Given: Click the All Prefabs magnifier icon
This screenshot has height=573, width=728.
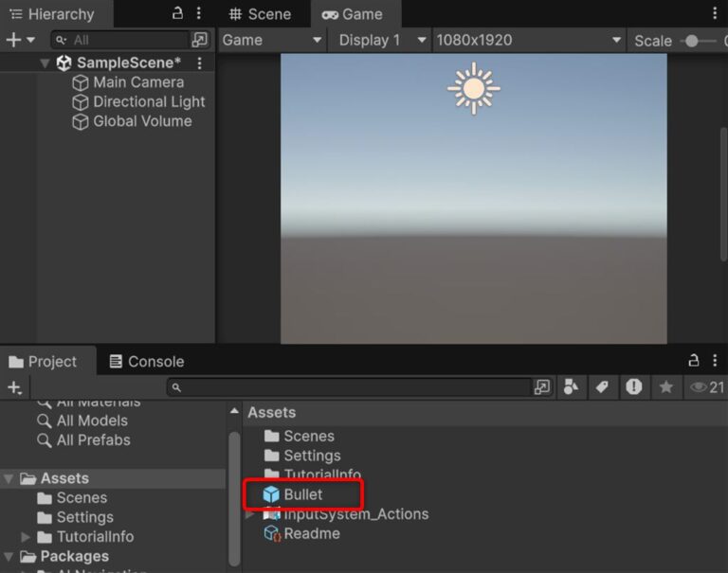Looking at the screenshot, I should [x=45, y=440].
